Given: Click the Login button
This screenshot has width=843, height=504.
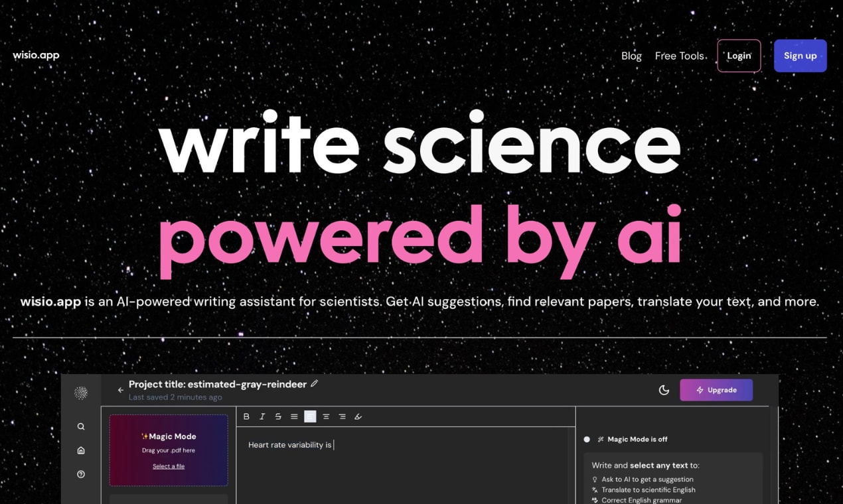Looking at the screenshot, I should click(739, 56).
